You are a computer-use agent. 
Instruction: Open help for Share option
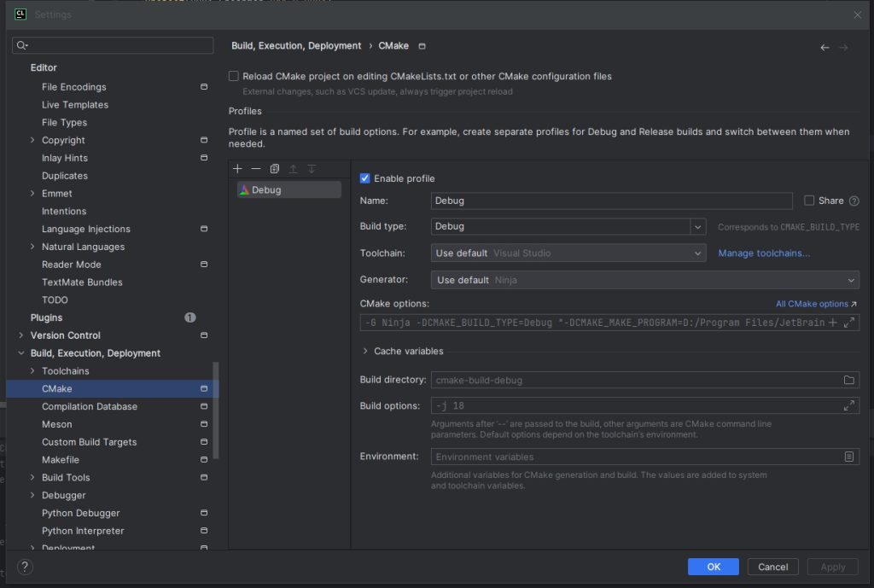click(854, 201)
